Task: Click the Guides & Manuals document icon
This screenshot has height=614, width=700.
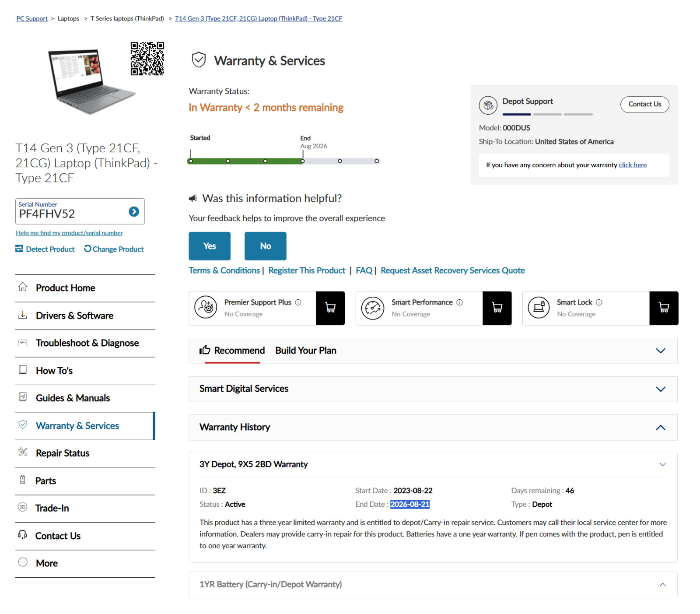Action: click(23, 397)
